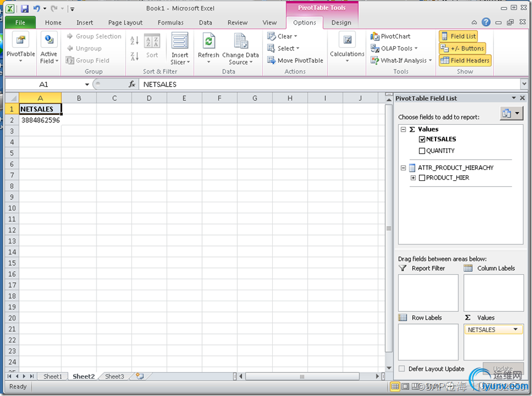532x396 pixels.
Task: Go to the first sheet tab arrow
Action: click(x=9, y=376)
